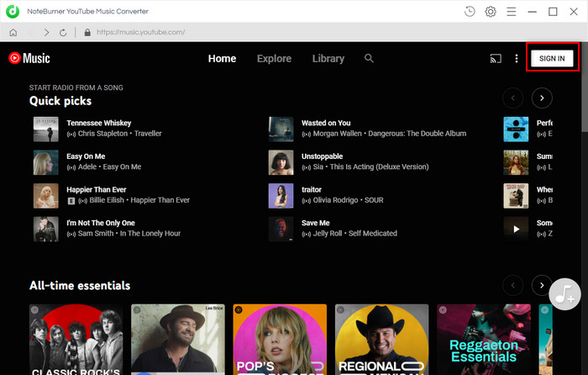Switch to the Home tab
Image resolution: width=588 pixels, height=375 pixels.
coord(222,59)
